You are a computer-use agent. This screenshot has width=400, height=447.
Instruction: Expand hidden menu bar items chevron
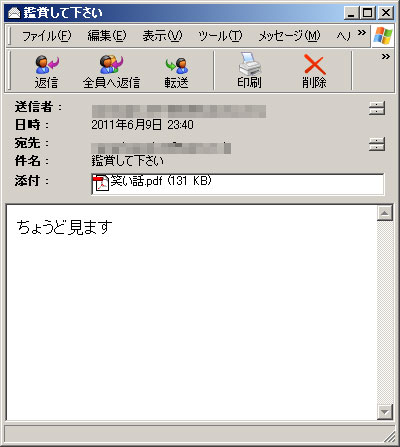pyautogui.click(x=362, y=33)
